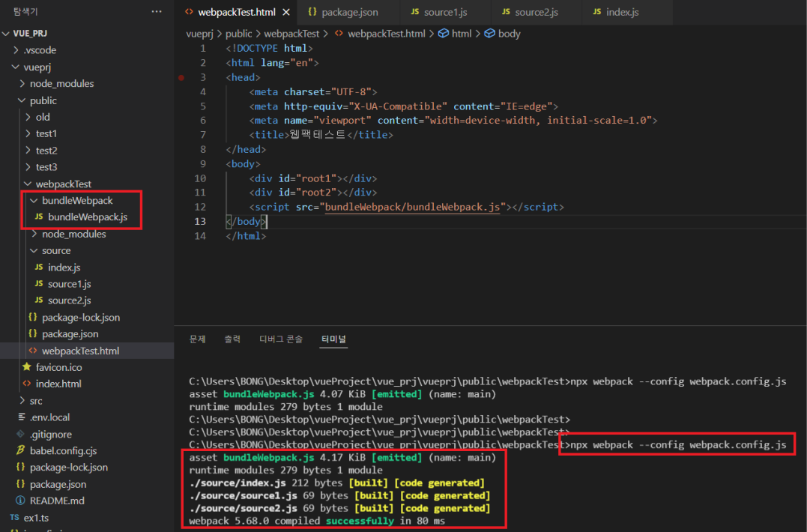Image resolution: width=807 pixels, height=532 pixels.
Task: Switch to the index.js editor tab
Action: pos(615,12)
